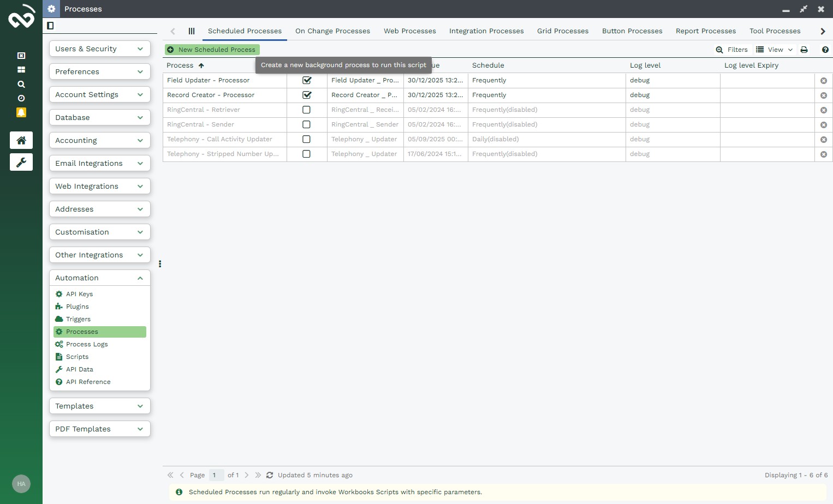
Task: Delete the Field Updater - Processor row
Action: (824, 81)
